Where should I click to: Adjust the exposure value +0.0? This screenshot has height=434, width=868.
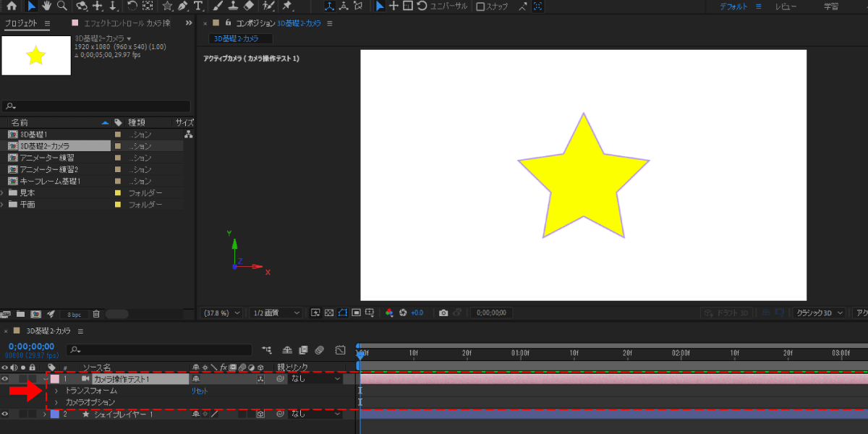tap(417, 312)
